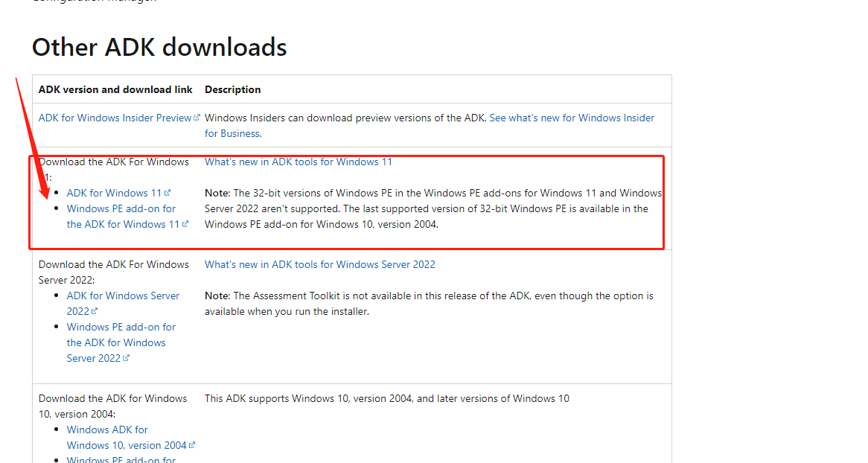Image resolution: width=868 pixels, height=463 pixels.
Task: Open What's new in ADK tools for Windows 11
Action: pos(299,162)
